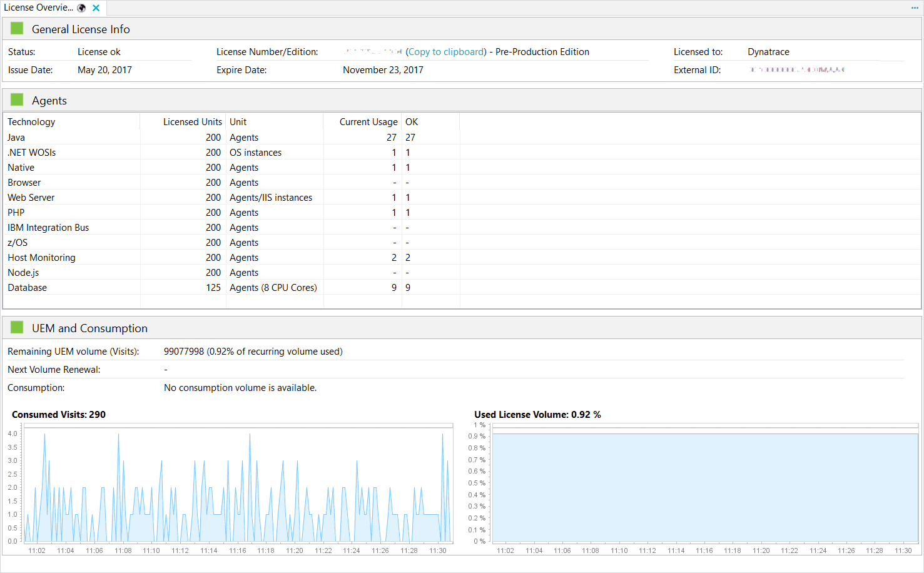Click inside the Used License Volume chart
Screen dimensions: 924x573
(705, 483)
